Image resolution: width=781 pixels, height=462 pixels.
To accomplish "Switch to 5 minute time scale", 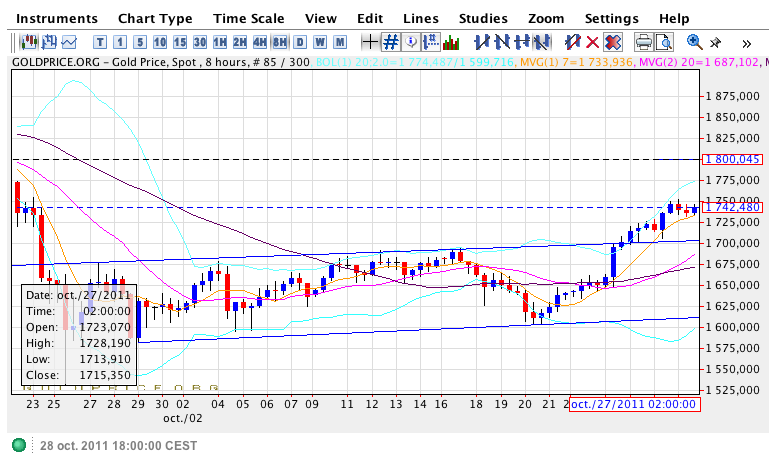I will [140, 42].
